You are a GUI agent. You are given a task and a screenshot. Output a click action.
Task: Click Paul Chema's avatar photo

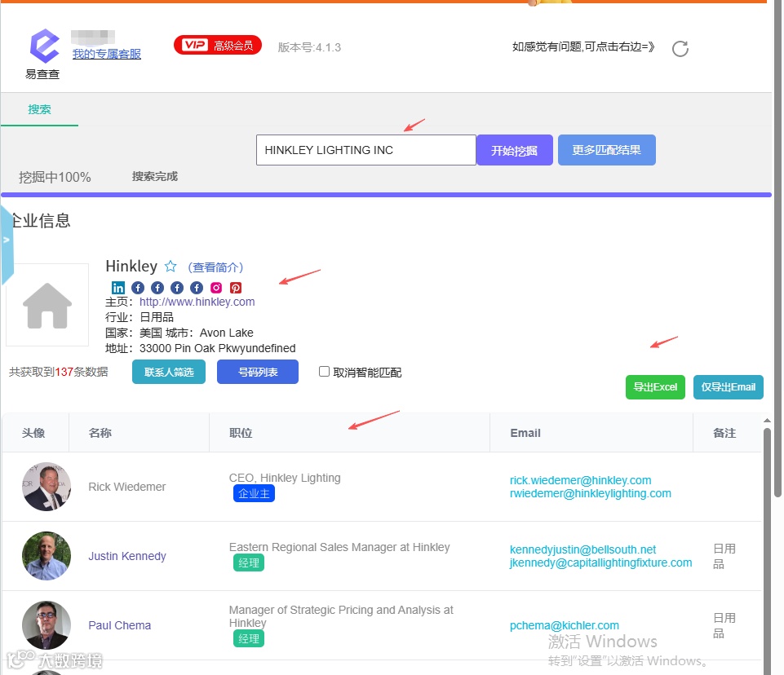46,625
